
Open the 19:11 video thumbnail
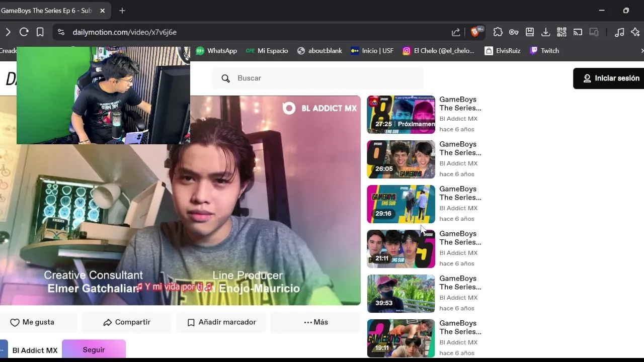click(x=401, y=338)
